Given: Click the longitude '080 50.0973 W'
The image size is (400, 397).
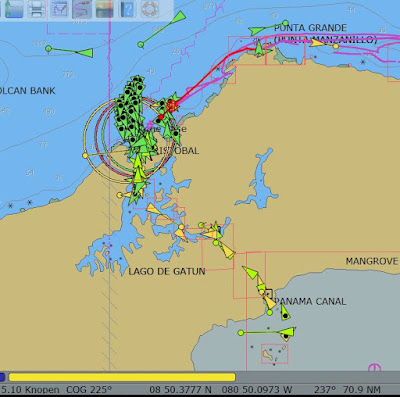Looking at the screenshot, I should pyautogui.click(x=257, y=389).
